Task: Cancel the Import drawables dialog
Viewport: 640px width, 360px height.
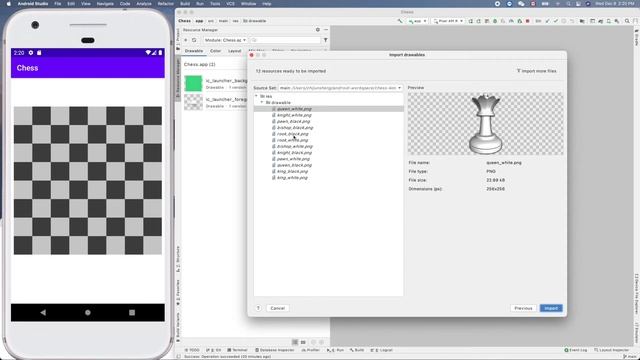Action: click(x=277, y=308)
